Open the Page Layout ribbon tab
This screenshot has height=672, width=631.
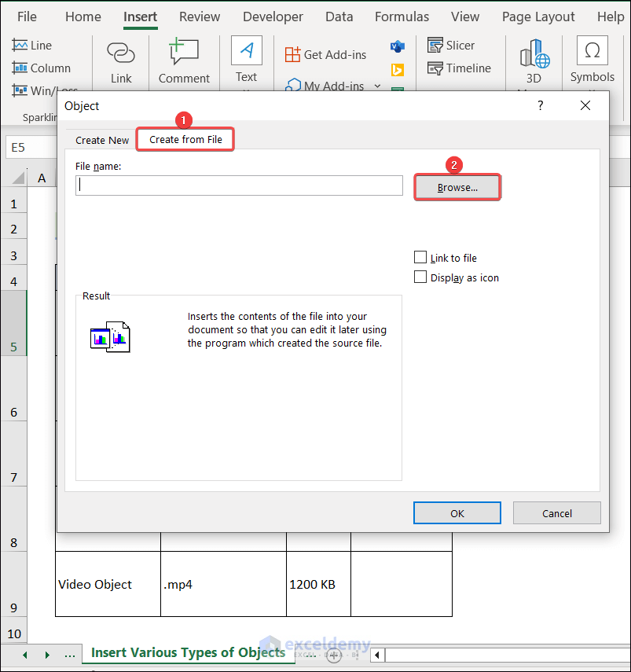click(538, 17)
